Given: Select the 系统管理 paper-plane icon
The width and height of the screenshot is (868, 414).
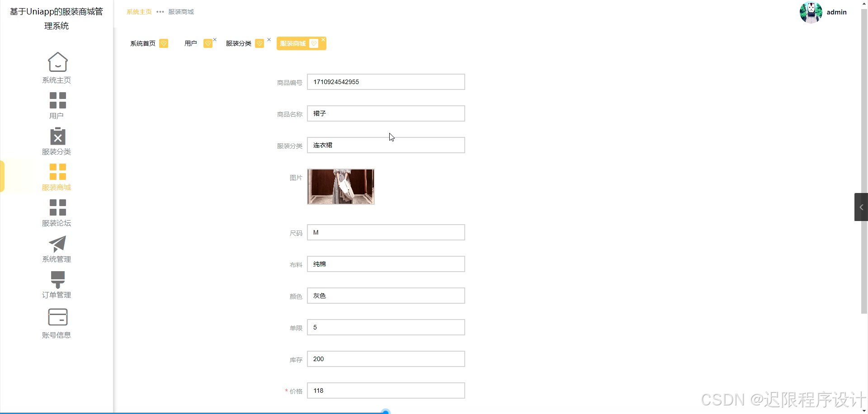Looking at the screenshot, I should pyautogui.click(x=57, y=244).
